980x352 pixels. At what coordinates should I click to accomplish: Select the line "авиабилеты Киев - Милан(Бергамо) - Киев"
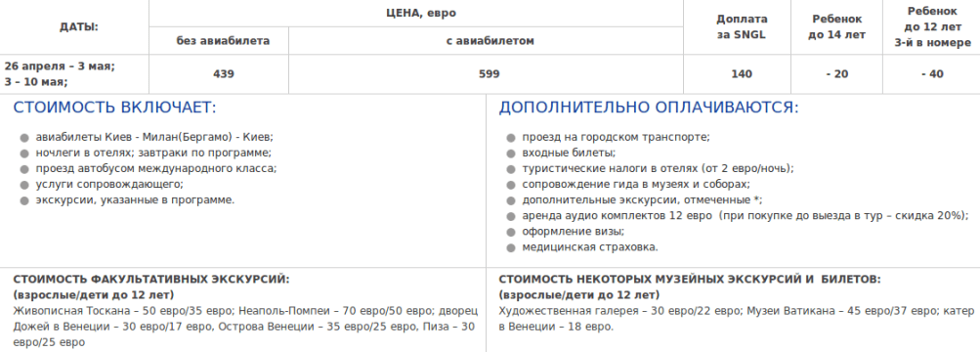click(x=154, y=137)
